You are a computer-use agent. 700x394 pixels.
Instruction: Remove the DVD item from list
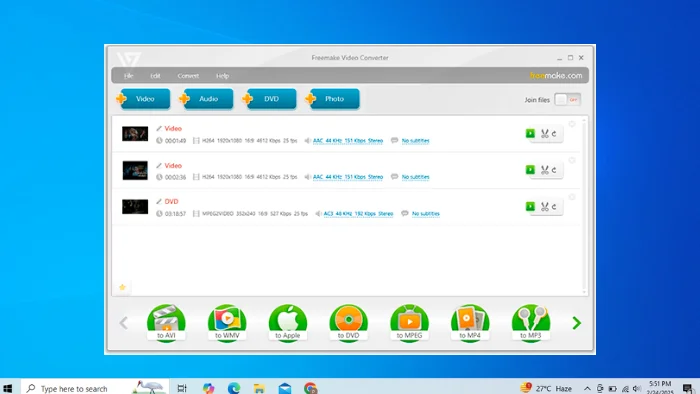point(572,197)
